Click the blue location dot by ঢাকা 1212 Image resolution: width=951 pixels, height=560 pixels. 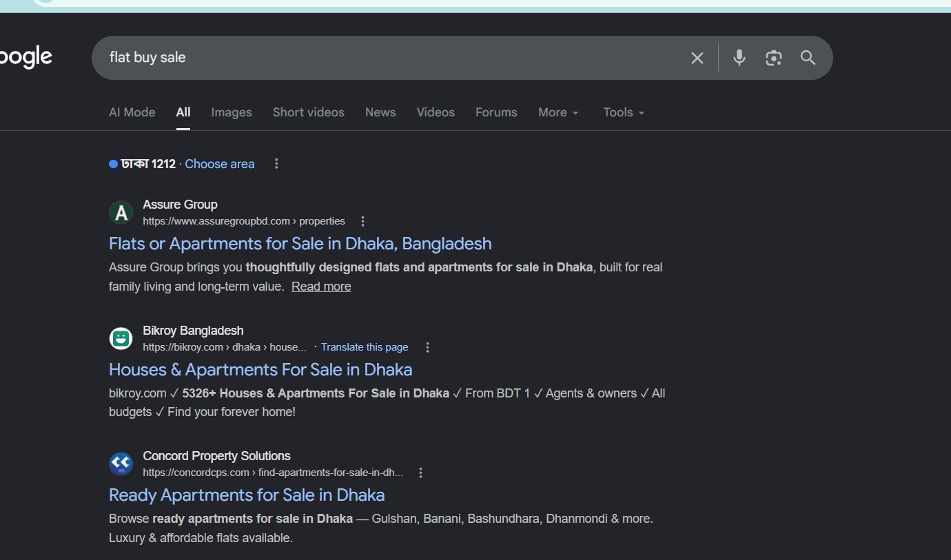click(113, 164)
